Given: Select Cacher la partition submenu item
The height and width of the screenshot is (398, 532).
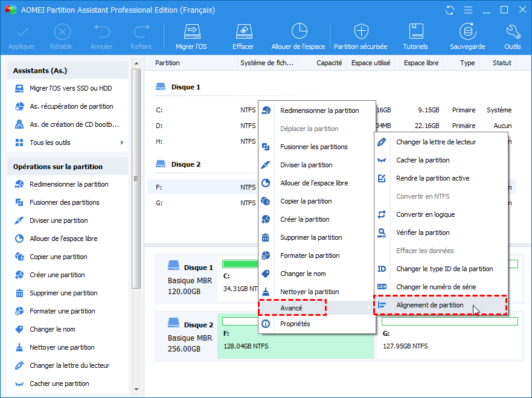Looking at the screenshot, I should click(441, 160).
